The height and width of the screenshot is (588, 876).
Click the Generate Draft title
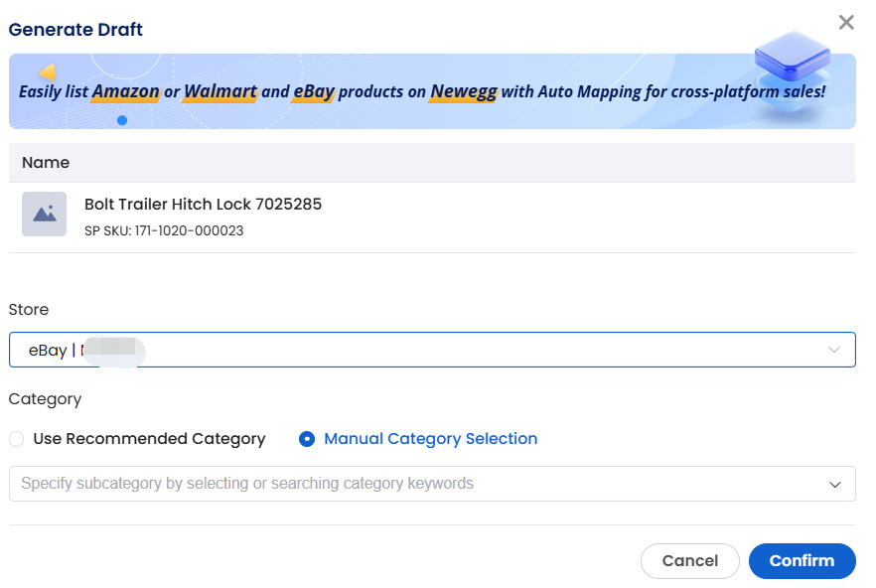pyautogui.click(x=75, y=29)
